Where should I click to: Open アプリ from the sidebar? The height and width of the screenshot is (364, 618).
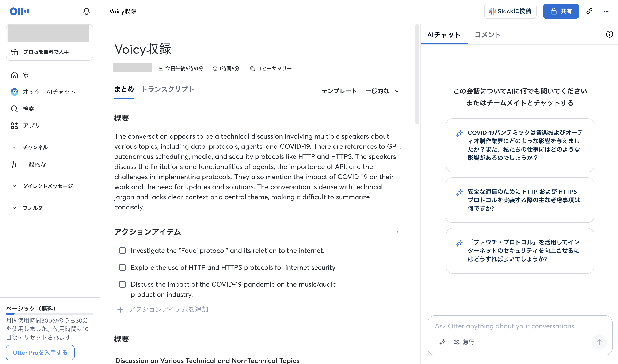pos(31,125)
